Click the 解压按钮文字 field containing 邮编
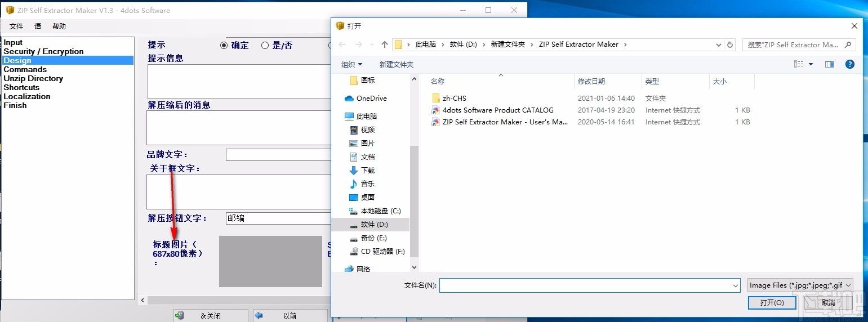 278,218
